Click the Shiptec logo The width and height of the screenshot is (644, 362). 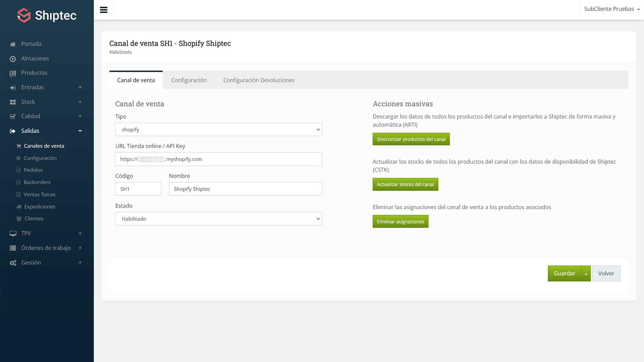(x=46, y=15)
